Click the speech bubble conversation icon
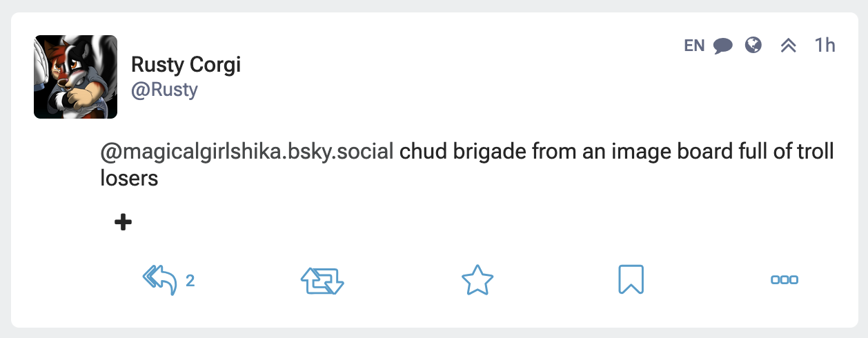This screenshot has width=868, height=338. coord(722,46)
